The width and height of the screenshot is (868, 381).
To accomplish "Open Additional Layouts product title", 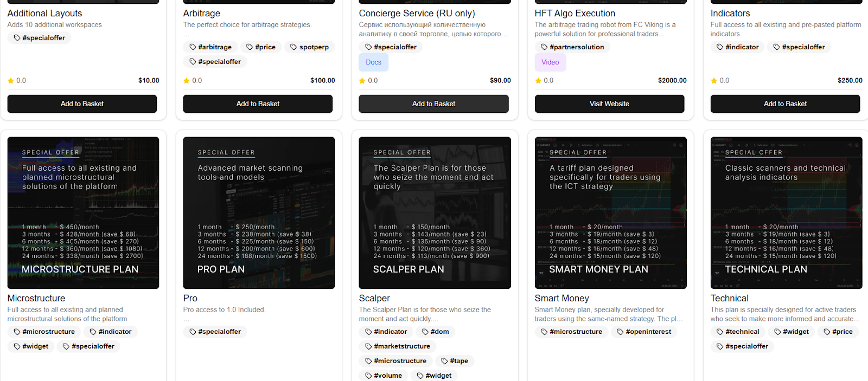I will tap(45, 14).
